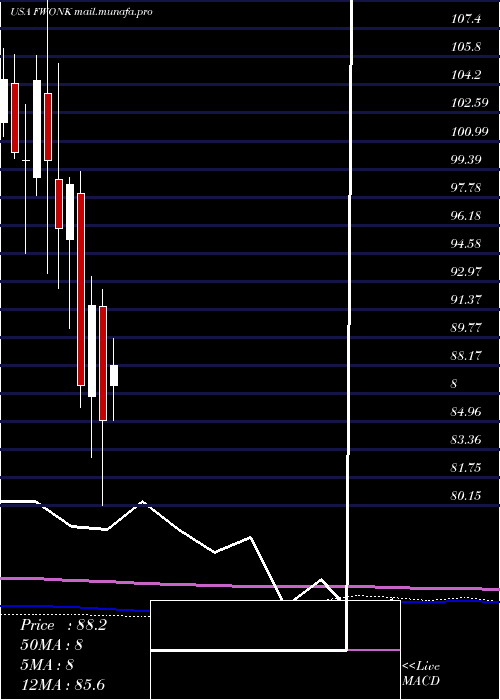The image size is (500, 700).
Task: Click the 88.17 price axis label
Action: (x=466, y=355)
